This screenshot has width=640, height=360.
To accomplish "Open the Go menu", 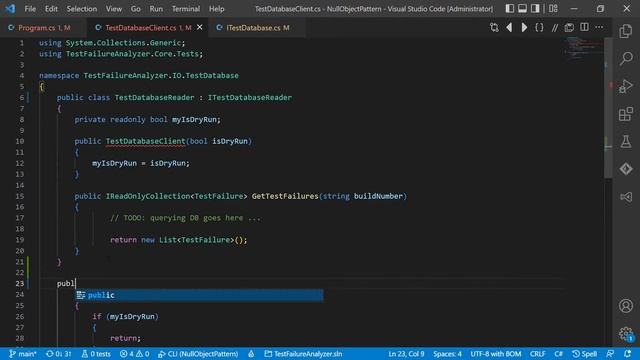I will click(x=136, y=9).
